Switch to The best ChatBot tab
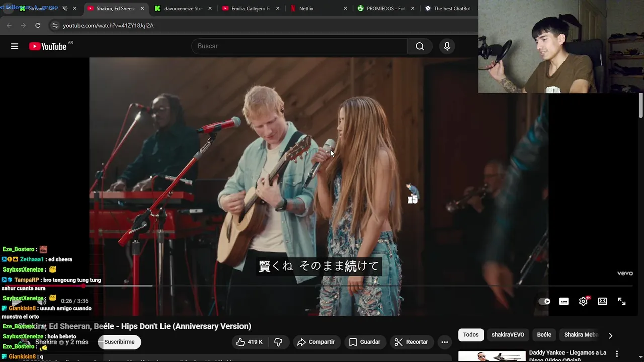Image resolution: width=644 pixels, height=362 pixels. (448, 8)
